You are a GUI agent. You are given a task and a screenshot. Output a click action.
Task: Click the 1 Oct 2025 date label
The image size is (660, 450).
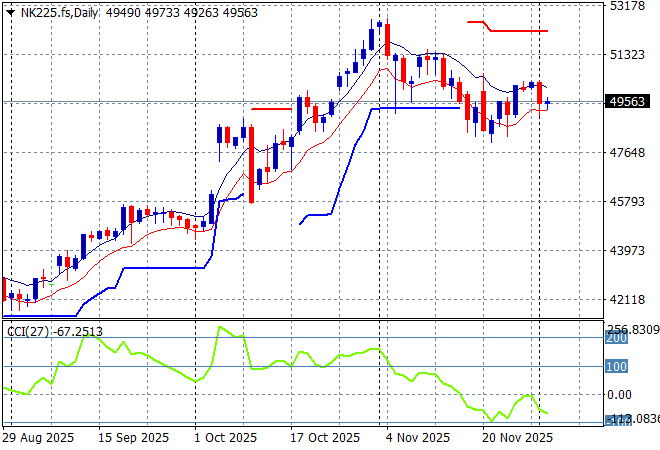226,438
